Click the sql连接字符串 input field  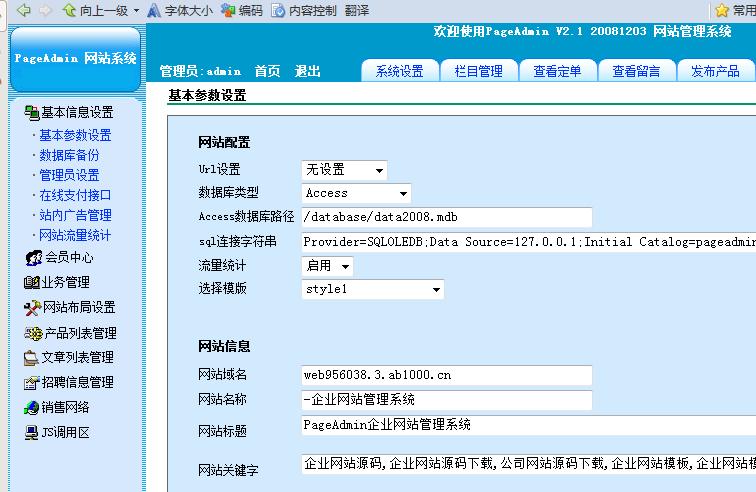[x=528, y=242]
